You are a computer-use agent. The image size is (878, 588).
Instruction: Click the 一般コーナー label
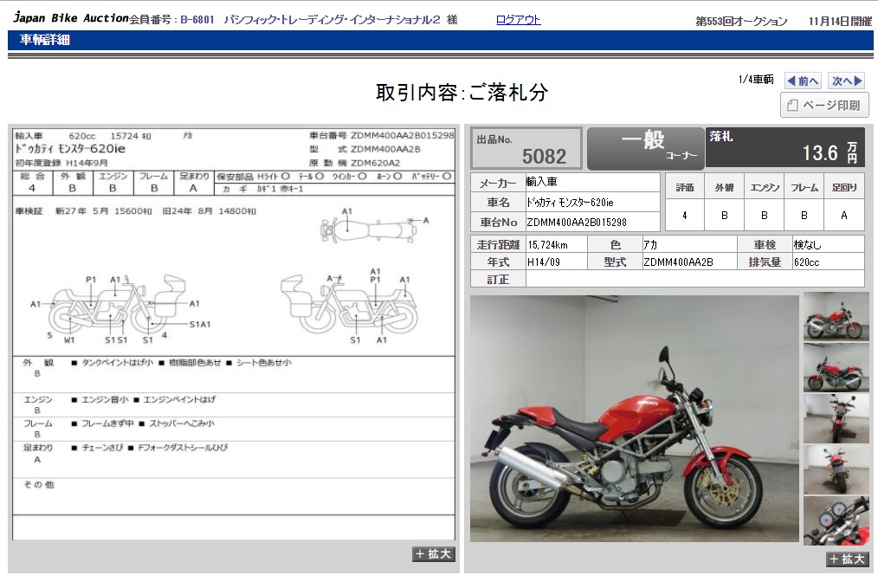point(646,148)
